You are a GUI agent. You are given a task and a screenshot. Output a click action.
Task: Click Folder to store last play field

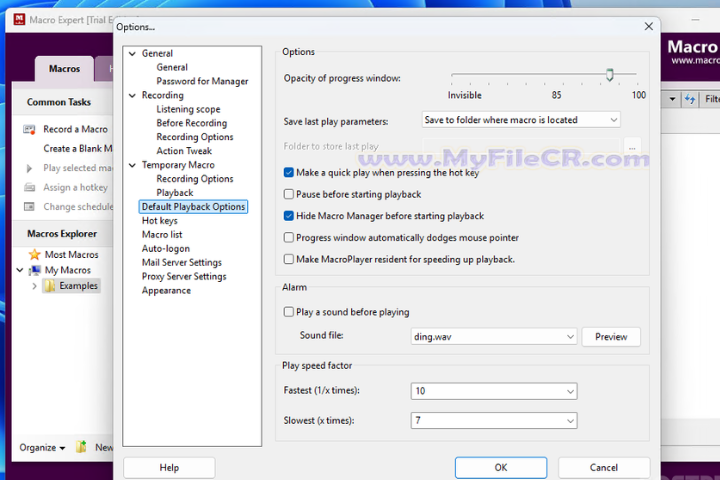click(521, 147)
